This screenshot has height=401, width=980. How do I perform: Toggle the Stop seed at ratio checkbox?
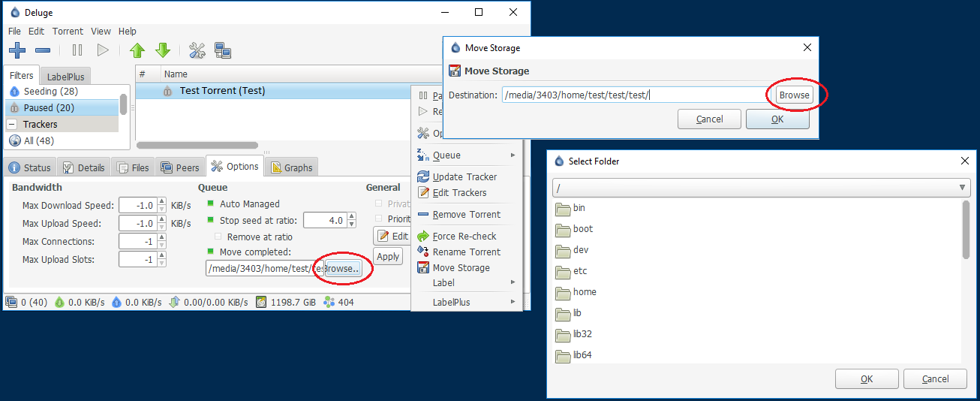(x=211, y=221)
